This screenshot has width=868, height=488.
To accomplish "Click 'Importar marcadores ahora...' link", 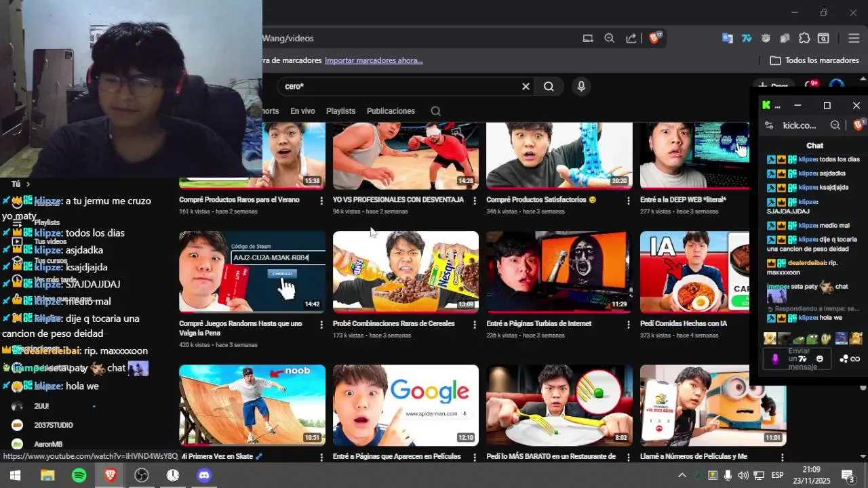I will [x=374, y=60].
